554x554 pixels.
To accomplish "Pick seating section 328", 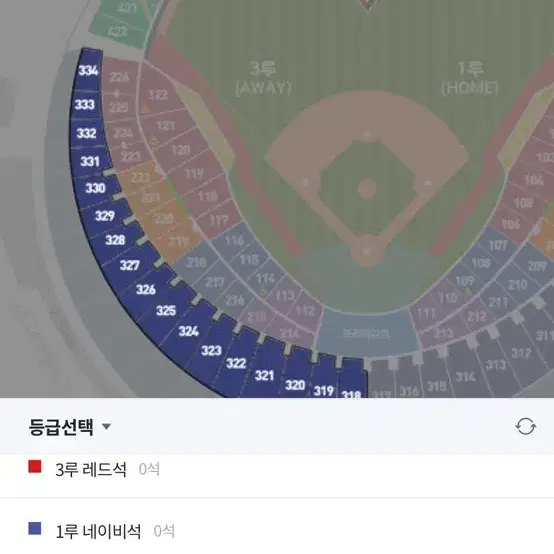I will (115, 240).
